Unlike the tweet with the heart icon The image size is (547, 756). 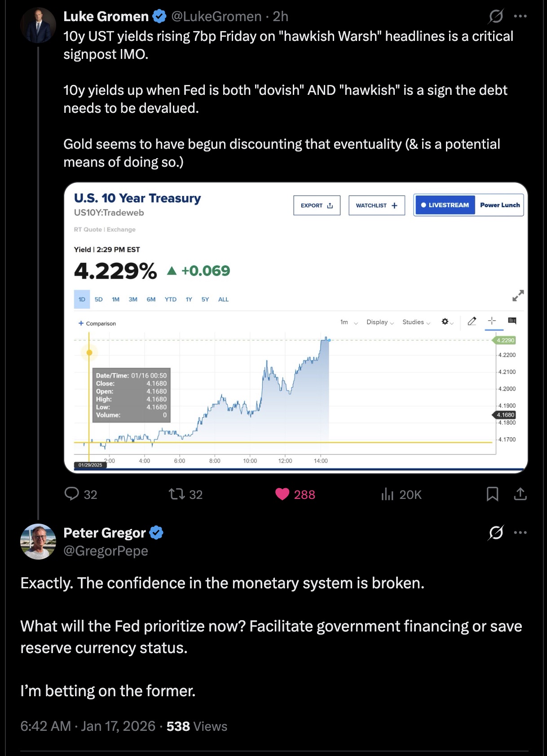click(x=282, y=494)
